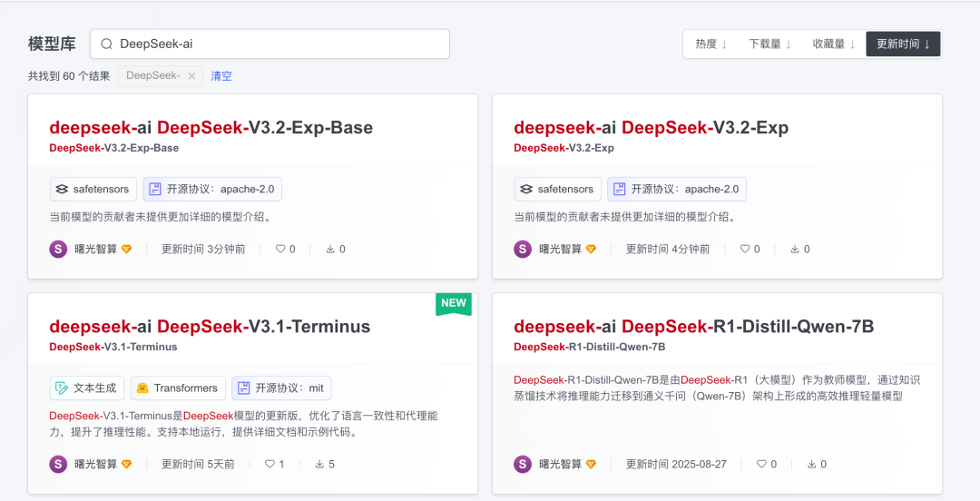Click the heart icon on DeepSeek-V3.2-Exp-Base card
Screen dimensions: 980x501
280,249
